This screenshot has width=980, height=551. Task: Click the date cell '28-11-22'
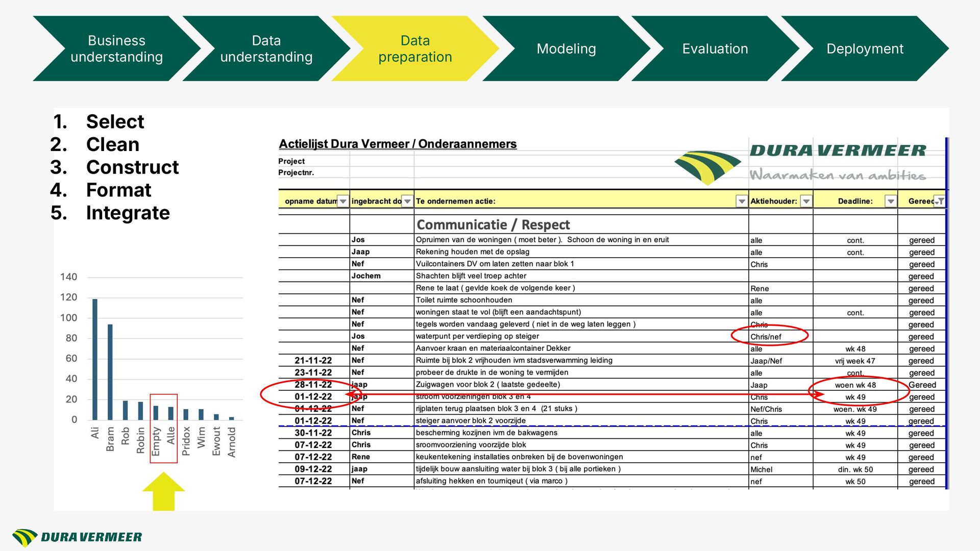pos(313,385)
